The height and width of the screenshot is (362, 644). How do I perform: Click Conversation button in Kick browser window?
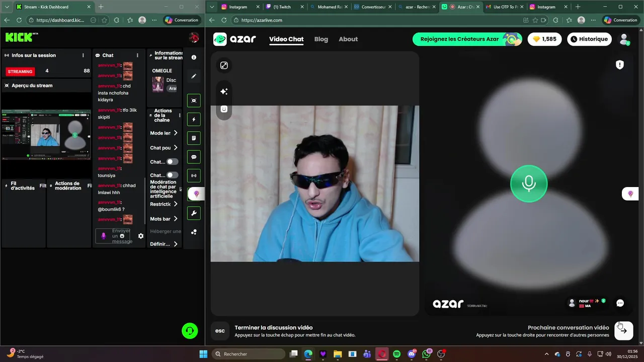click(x=182, y=20)
